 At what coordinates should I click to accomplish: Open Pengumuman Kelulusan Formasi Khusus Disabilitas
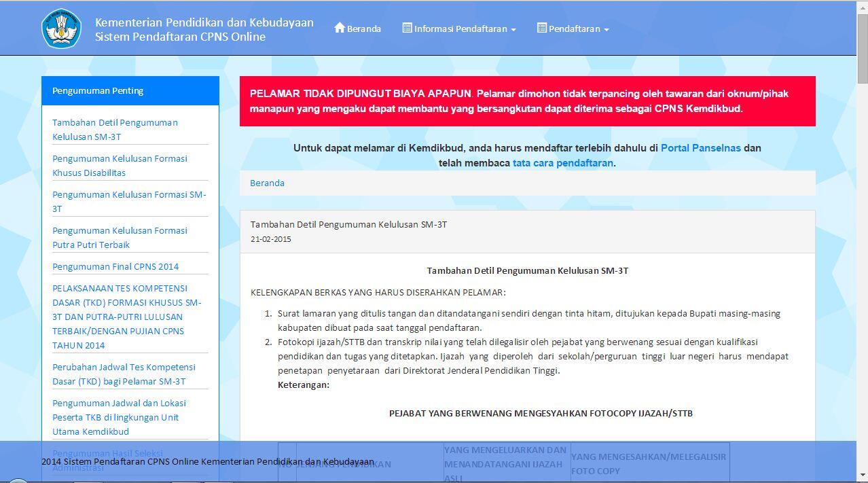coord(120,165)
